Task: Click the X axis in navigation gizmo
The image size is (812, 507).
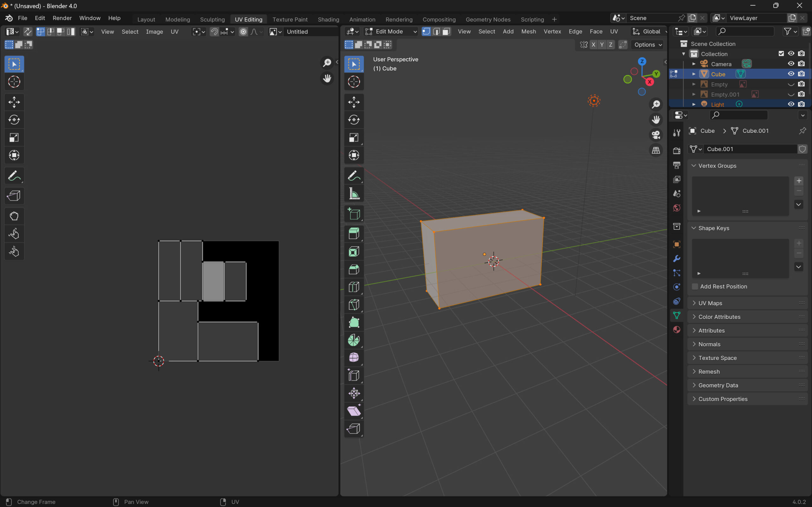Action: coord(650,82)
